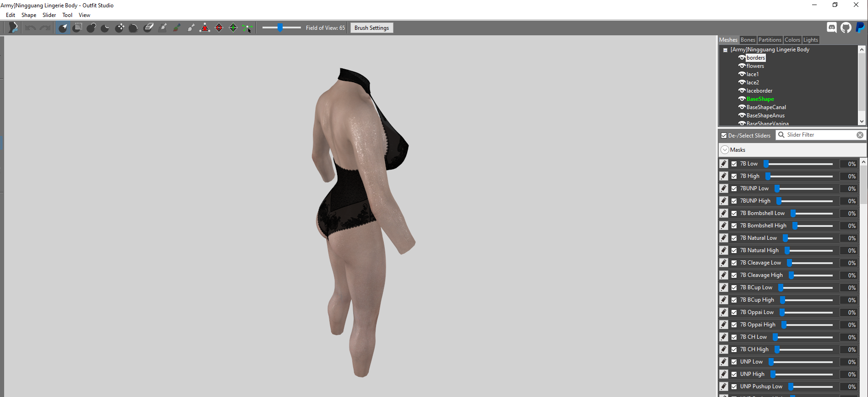Uncheck the 7B High slider checkbox
Image resolution: width=868 pixels, height=397 pixels.
(x=734, y=176)
